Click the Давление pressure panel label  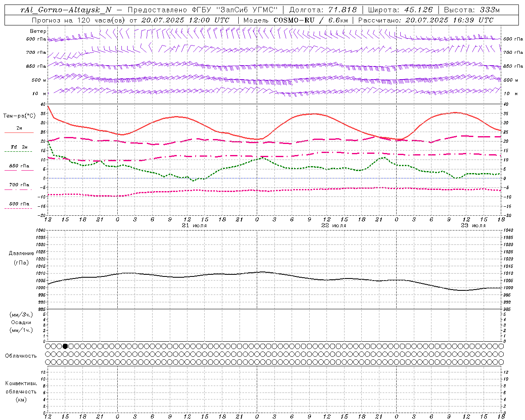(21, 253)
